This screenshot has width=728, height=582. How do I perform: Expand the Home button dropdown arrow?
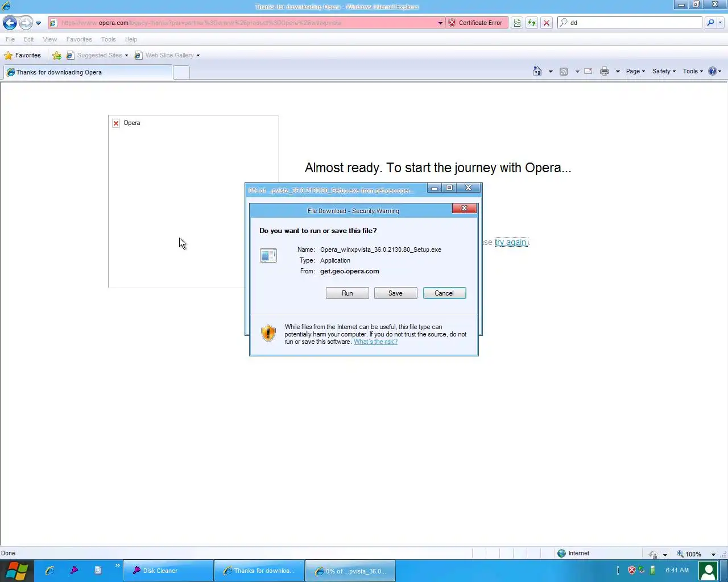[551, 72]
